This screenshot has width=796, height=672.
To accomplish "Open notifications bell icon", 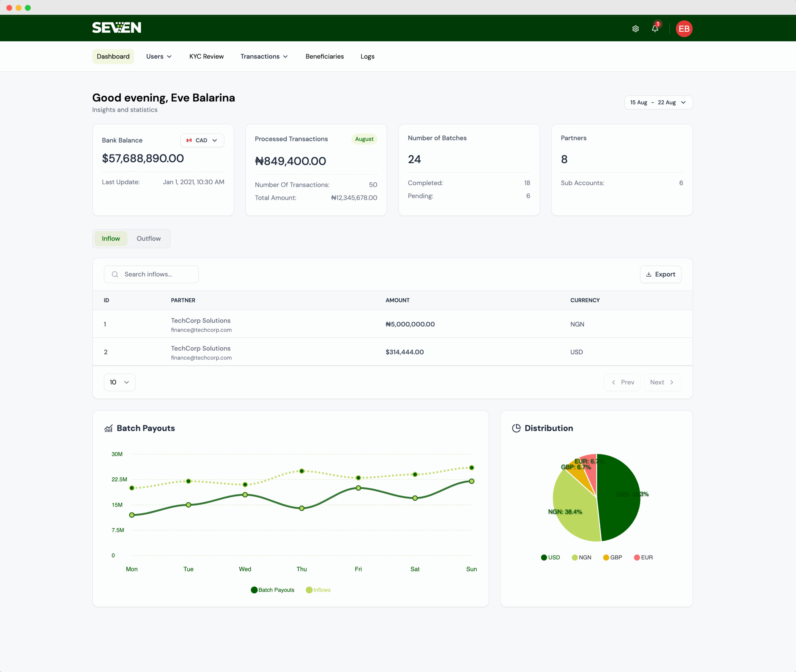I will pos(655,29).
